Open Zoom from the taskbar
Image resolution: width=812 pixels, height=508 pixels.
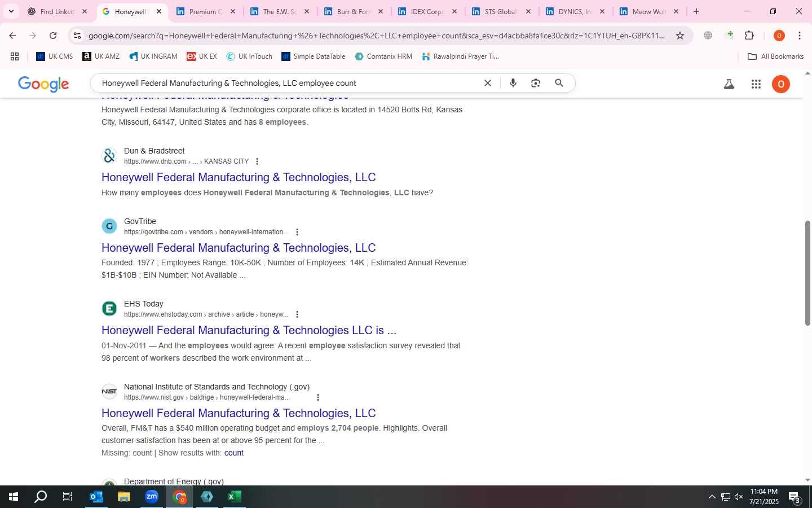point(152,497)
